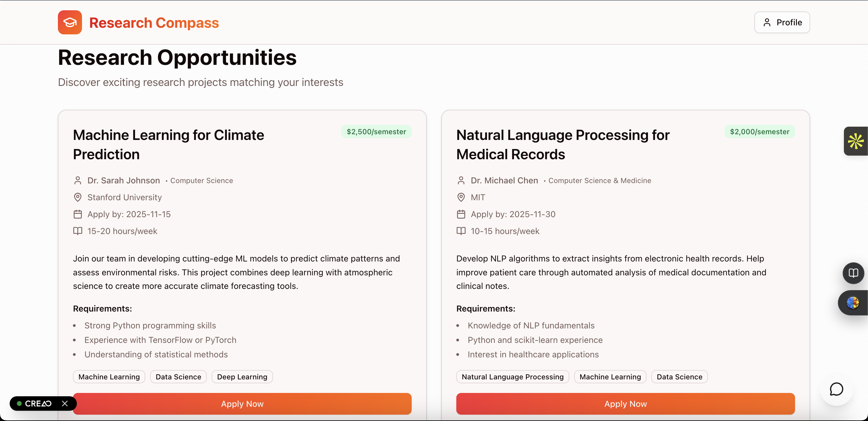868x421 pixels.
Task: Close the CREAO badge with X
Action: tap(65, 404)
